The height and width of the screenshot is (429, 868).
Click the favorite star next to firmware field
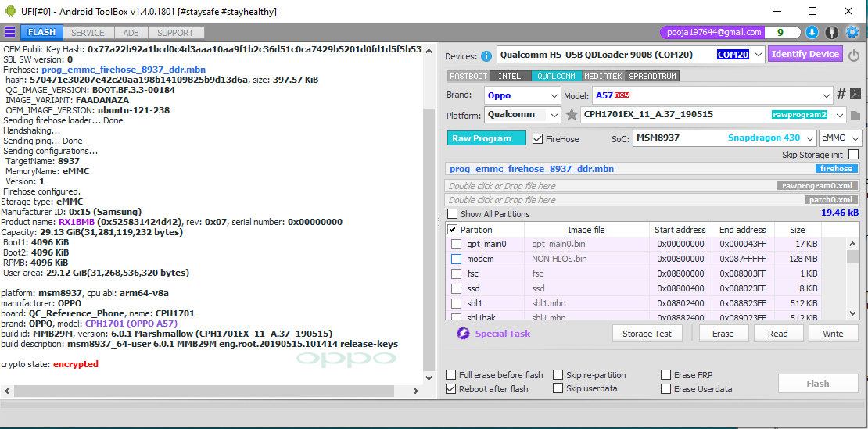(572, 115)
